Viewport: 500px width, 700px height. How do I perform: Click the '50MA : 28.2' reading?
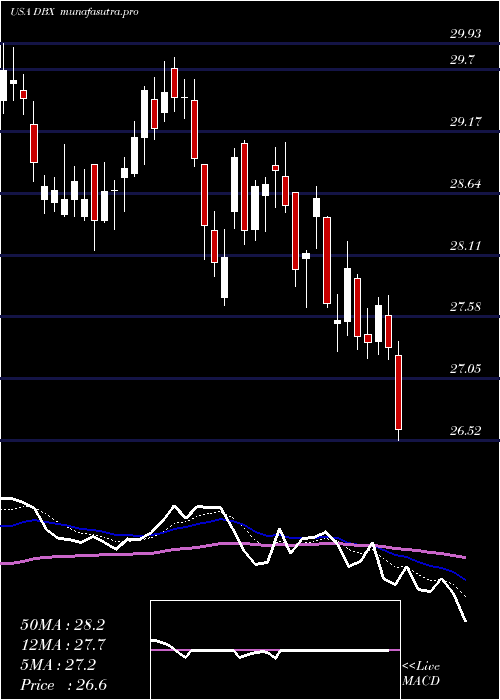[x=63, y=625]
